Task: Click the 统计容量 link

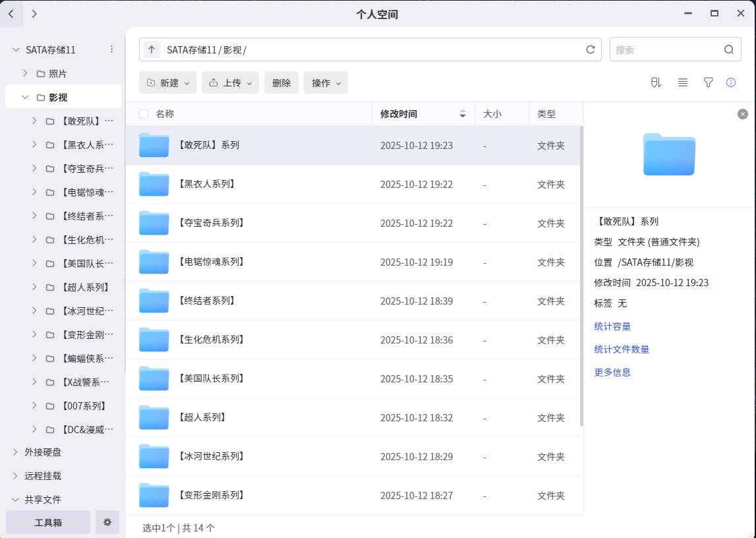Action: [x=612, y=326]
